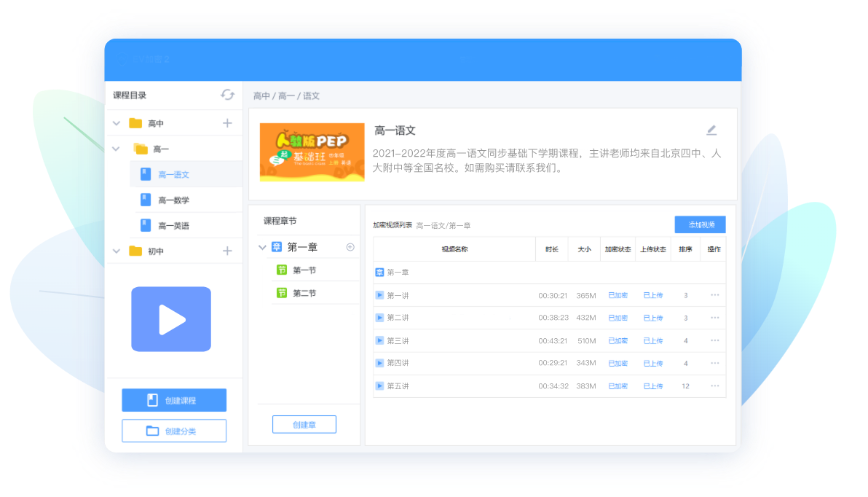Click the 创建课程 button
Viewport: 868px width, 497px height.
click(174, 400)
